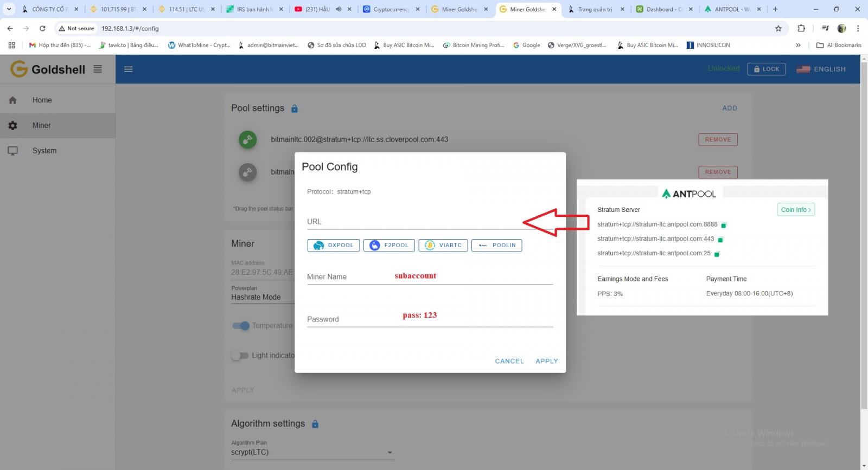Open the All Bookmarks folder

point(839,45)
